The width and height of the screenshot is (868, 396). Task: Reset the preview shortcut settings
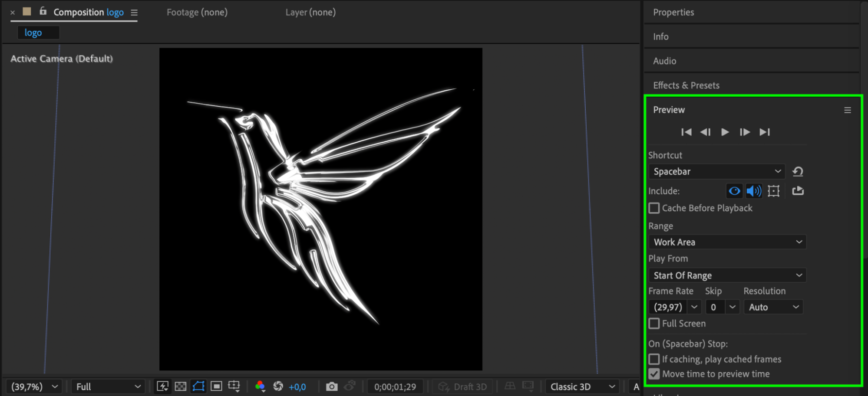pos(798,172)
